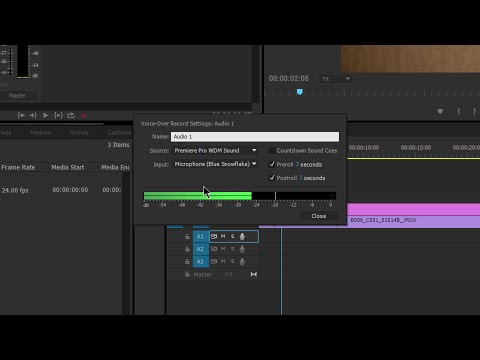Viewport: 480px width, 360px height.
Task: Click timeline ruler at 00:00:15:00
Action: click(x=416, y=148)
